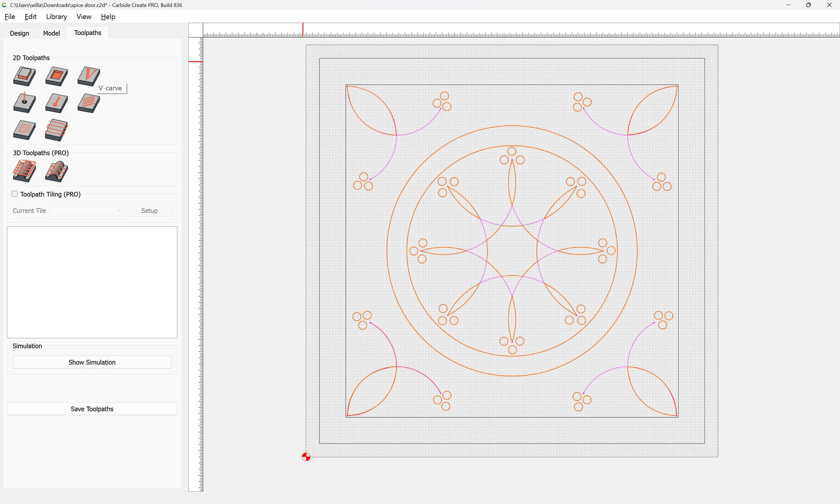Select the 3D Rough toolpath icon
Image resolution: width=840 pixels, height=504 pixels.
(24, 171)
